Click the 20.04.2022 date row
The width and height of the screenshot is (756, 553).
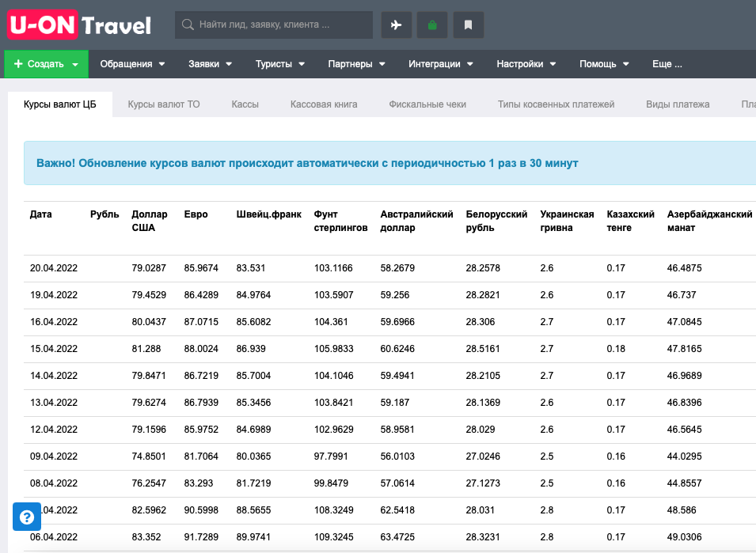[54, 268]
